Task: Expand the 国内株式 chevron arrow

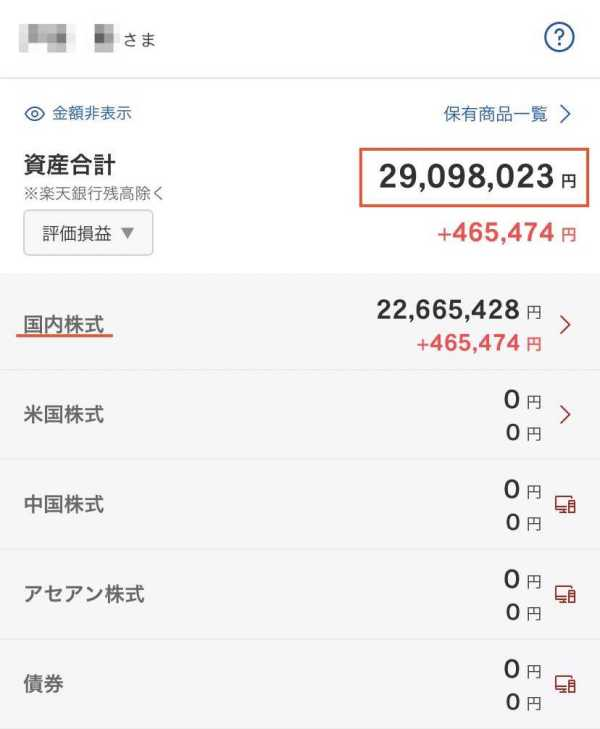Action: [x=565, y=325]
